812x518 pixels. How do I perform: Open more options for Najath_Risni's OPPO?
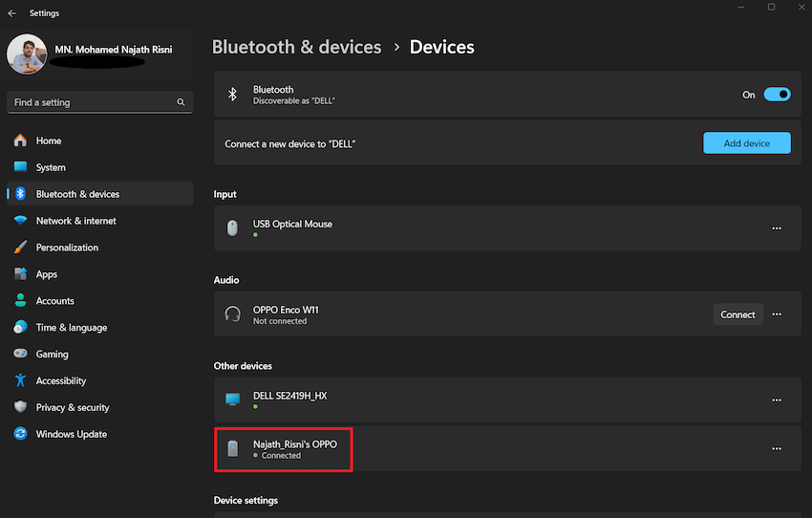(777, 448)
